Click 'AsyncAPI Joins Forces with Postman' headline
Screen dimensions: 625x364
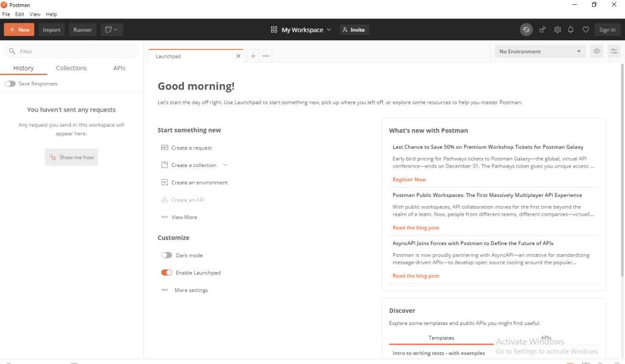tap(473, 243)
